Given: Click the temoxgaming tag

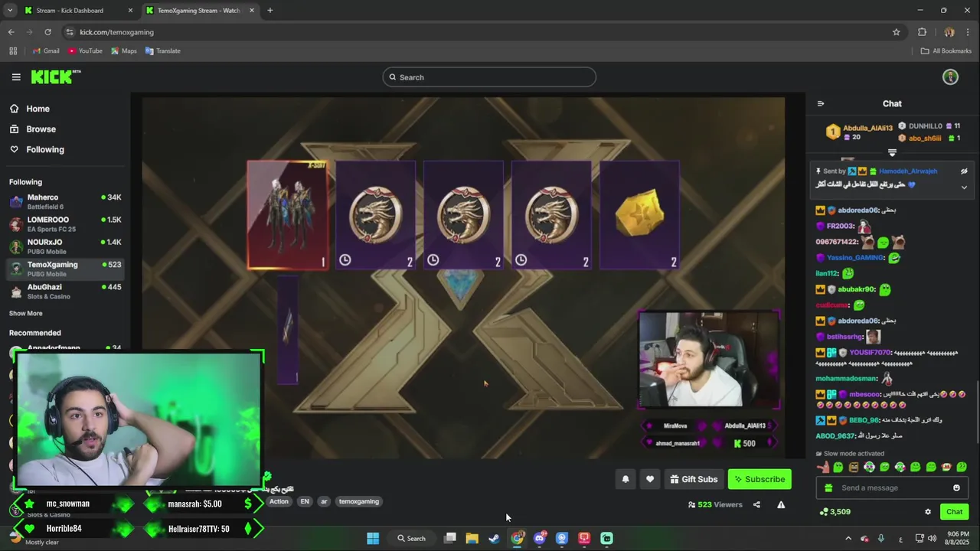Looking at the screenshot, I should (359, 501).
